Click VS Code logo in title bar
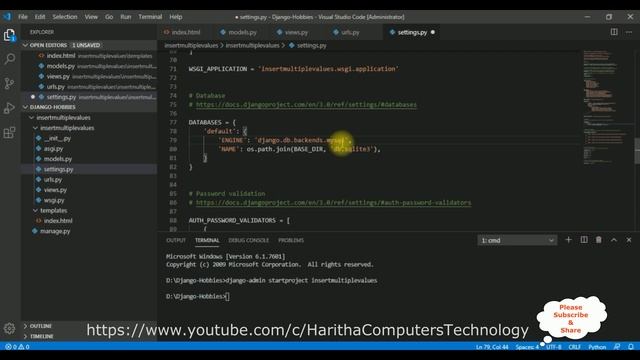The image size is (640, 360). (7, 17)
